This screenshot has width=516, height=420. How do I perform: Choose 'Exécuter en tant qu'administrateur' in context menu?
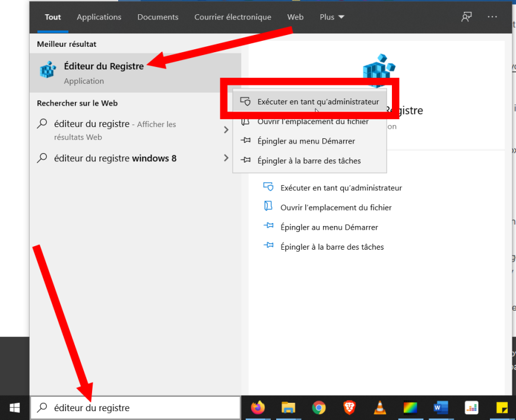click(318, 101)
